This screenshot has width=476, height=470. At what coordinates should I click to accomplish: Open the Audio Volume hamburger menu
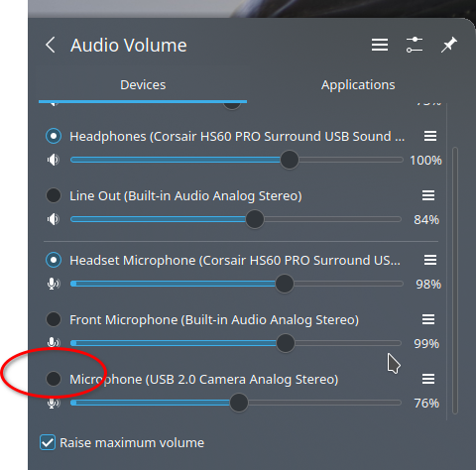pos(380,45)
